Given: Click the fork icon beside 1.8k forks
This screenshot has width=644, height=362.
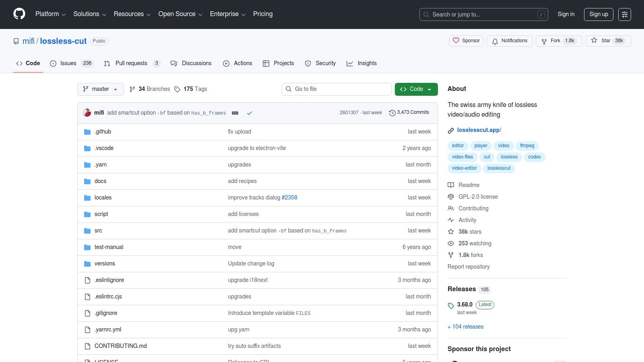Looking at the screenshot, I should point(451,255).
